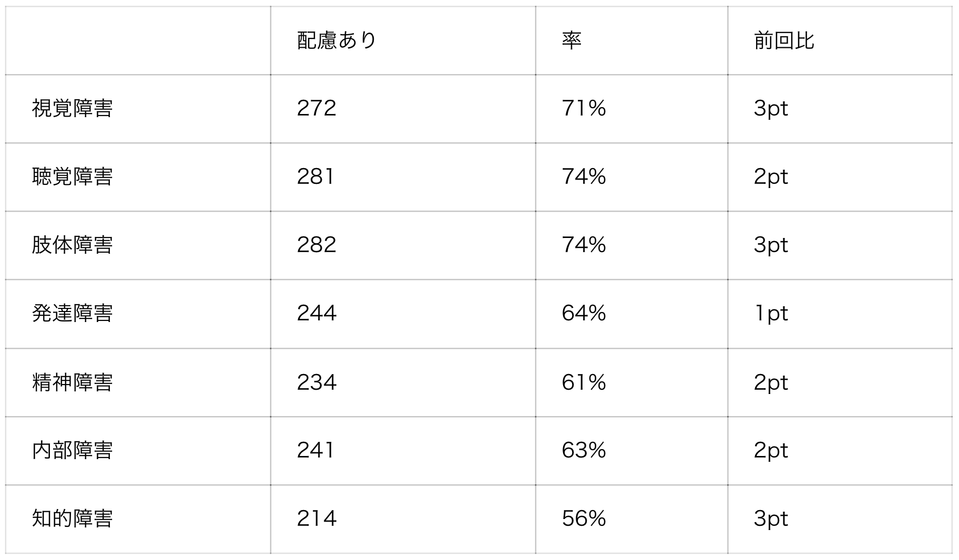Click the 精神障害 row label

pyautogui.click(x=72, y=382)
